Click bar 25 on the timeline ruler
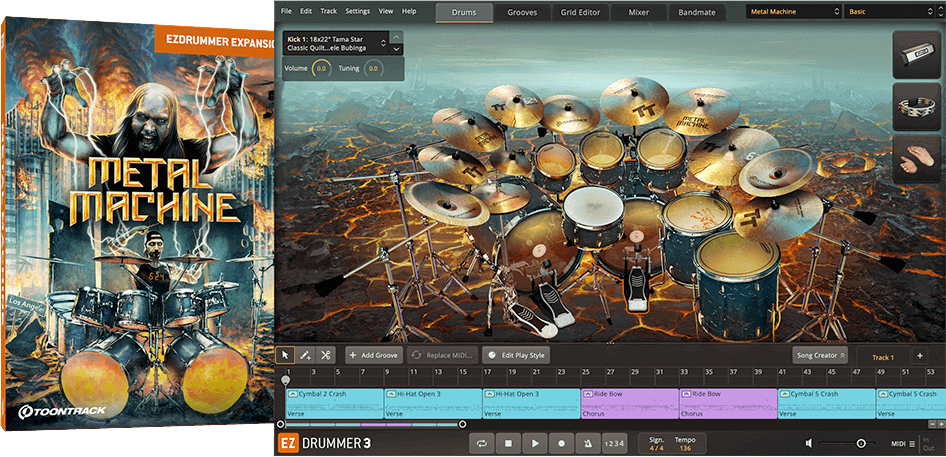946x457 pixels. [x=585, y=372]
